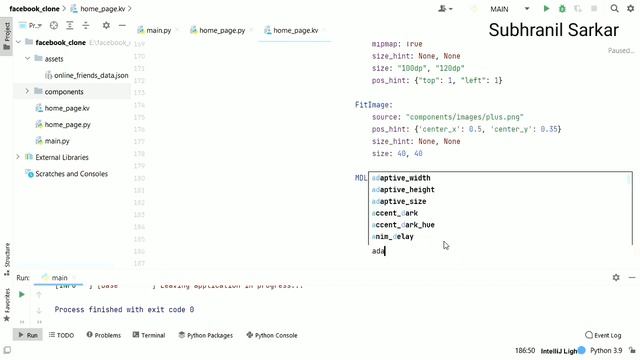
Task: Select opened file locate icon in Project panel
Action: [53, 26]
